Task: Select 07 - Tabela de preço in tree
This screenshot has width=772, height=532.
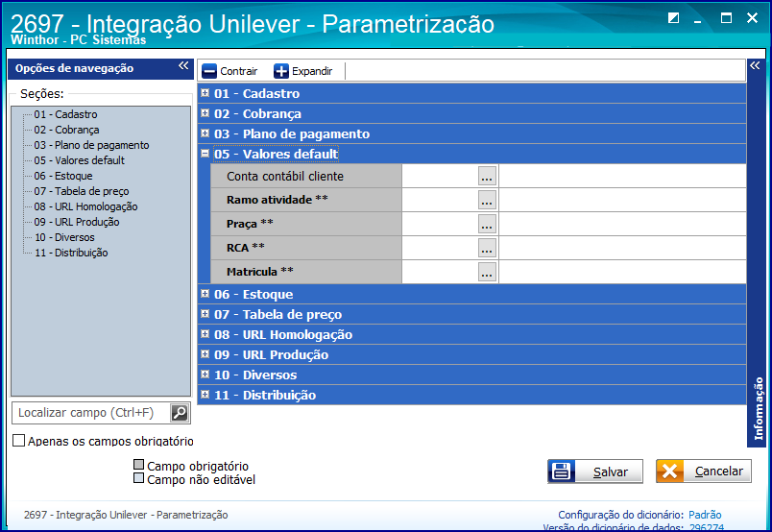Action: tap(82, 191)
